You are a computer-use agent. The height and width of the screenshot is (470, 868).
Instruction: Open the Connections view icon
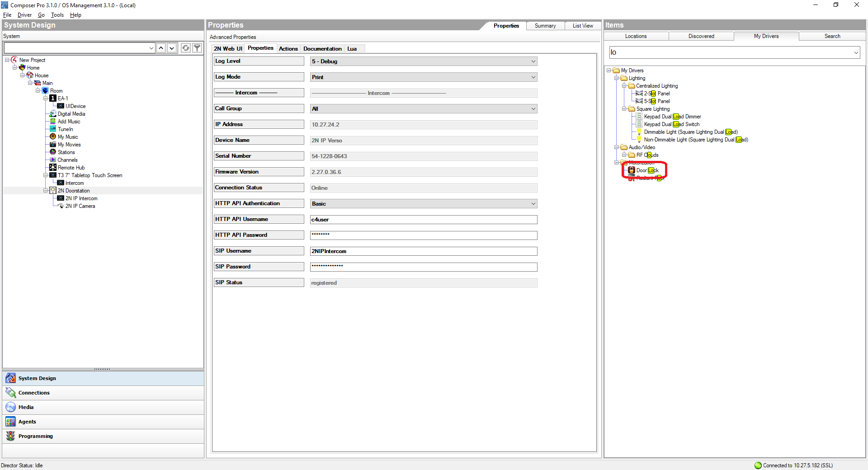[10, 393]
